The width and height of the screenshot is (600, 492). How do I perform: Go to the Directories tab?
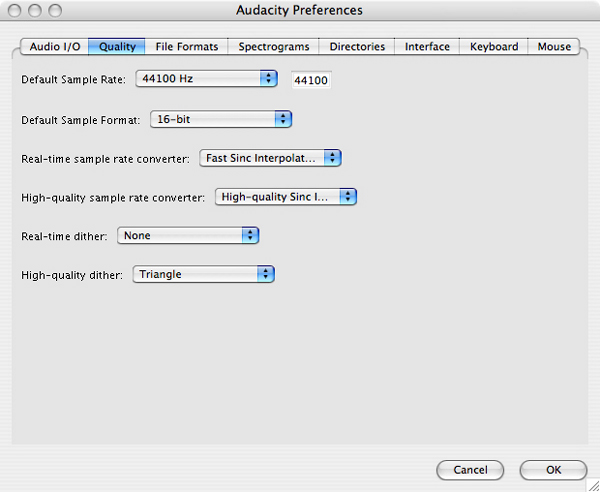[x=357, y=47]
